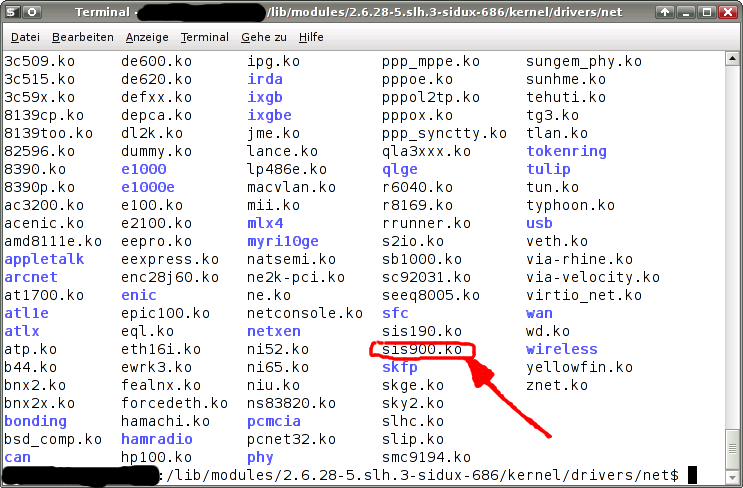Screen dimensions: 743x488
Task: Click the amd8111e.ko file name
Action: [x=53, y=241]
